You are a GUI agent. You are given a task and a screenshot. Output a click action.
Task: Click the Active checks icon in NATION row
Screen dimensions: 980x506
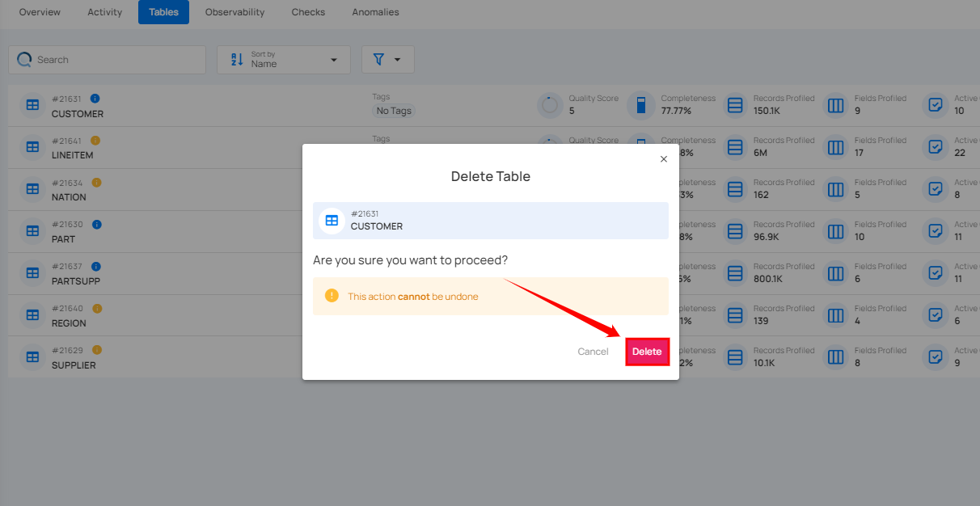click(x=936, y=188)
